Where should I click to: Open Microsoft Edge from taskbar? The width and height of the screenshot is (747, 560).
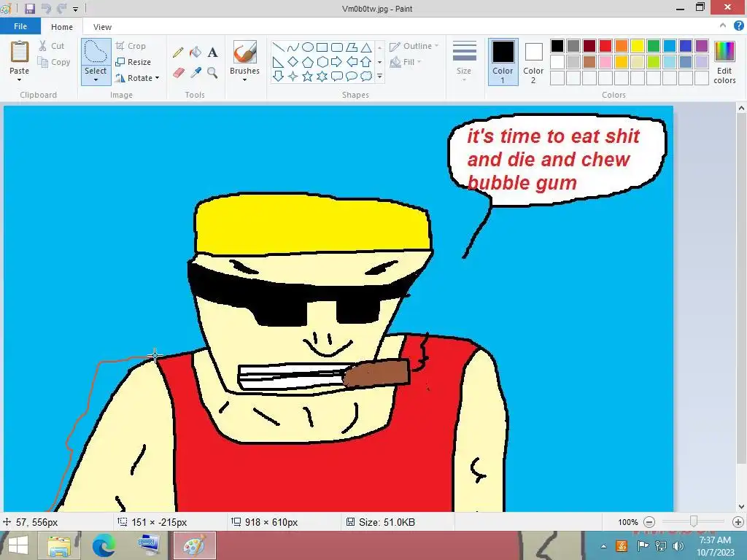tap(104, 545)
